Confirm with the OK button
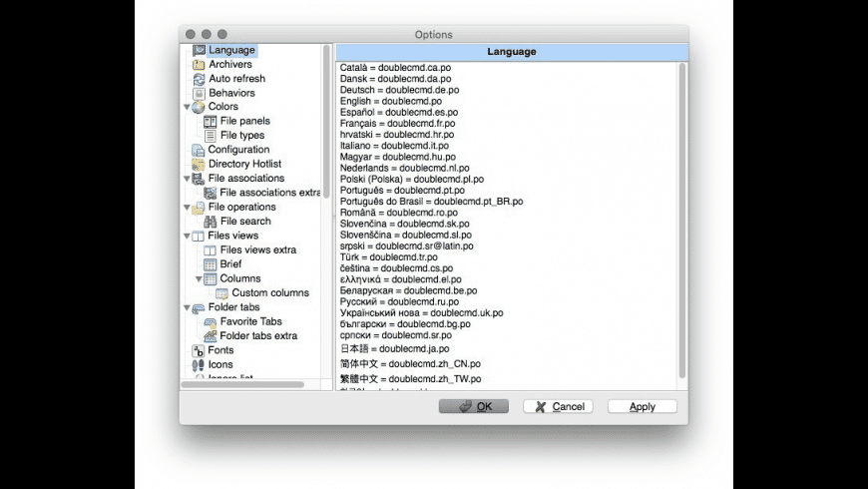Viewport: 868px width, 489px height. pyautogui.click(x=474, y=406)
